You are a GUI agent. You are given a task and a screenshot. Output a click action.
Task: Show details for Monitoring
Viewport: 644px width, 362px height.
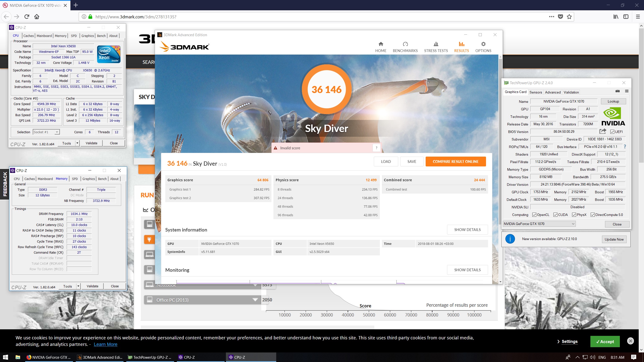pyautogui.click(x=467, y=270)
